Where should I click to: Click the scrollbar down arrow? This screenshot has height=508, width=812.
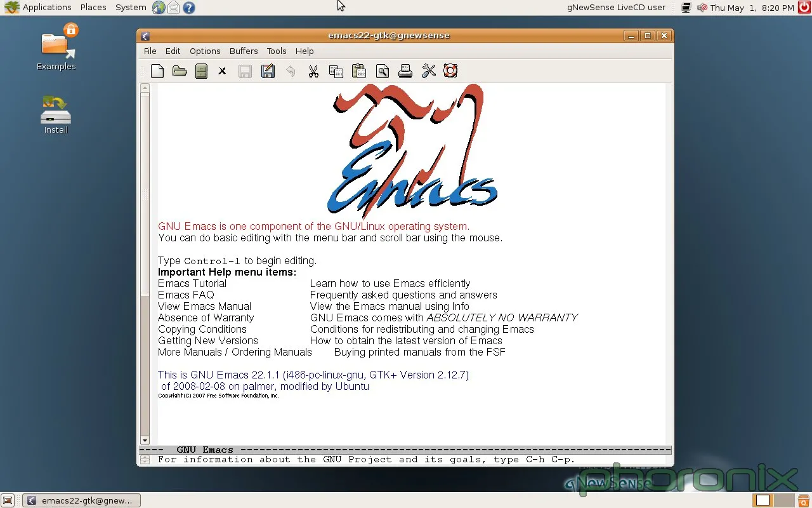point(145,440)
